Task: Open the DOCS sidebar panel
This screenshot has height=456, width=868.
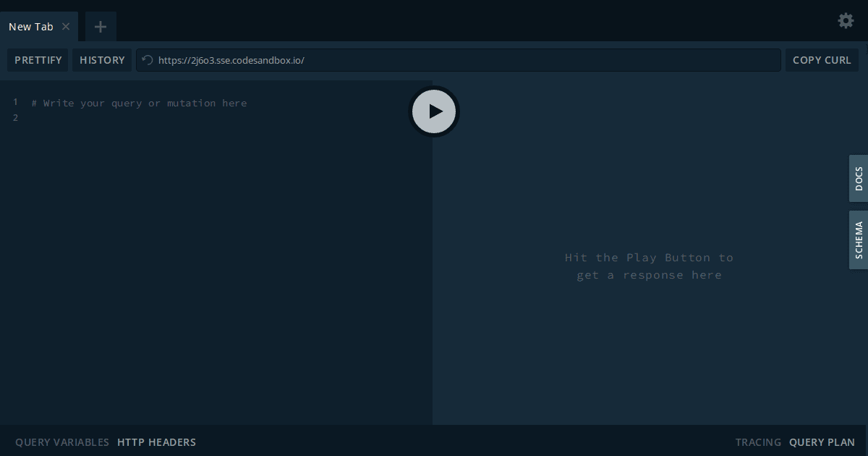Action: [858, 178]
